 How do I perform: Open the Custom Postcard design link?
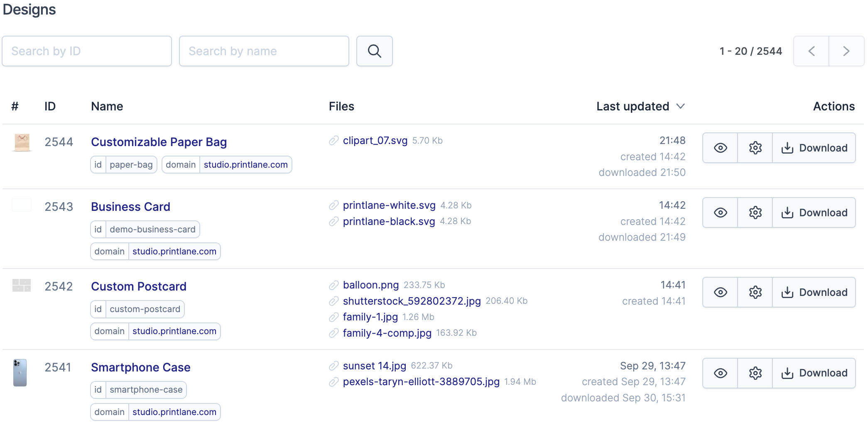(x=138, y=286)
